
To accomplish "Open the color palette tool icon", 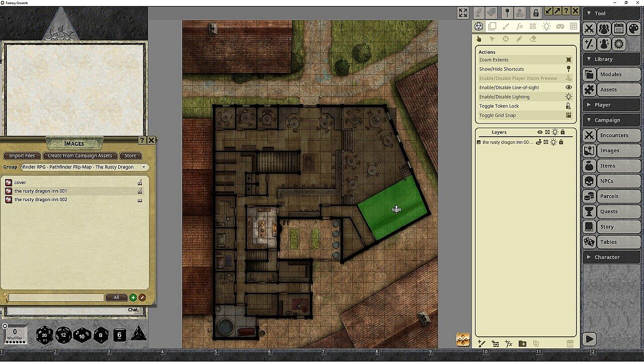I will (633, 29).
